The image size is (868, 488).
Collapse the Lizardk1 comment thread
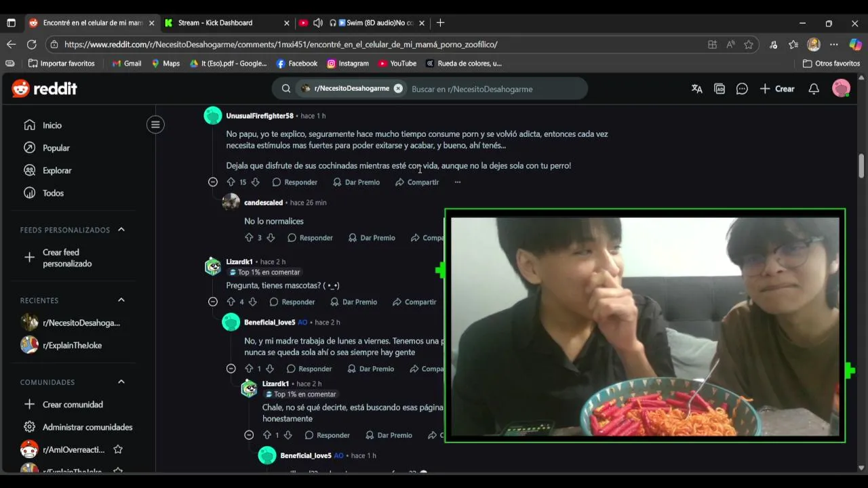click(x=213, y=302)
